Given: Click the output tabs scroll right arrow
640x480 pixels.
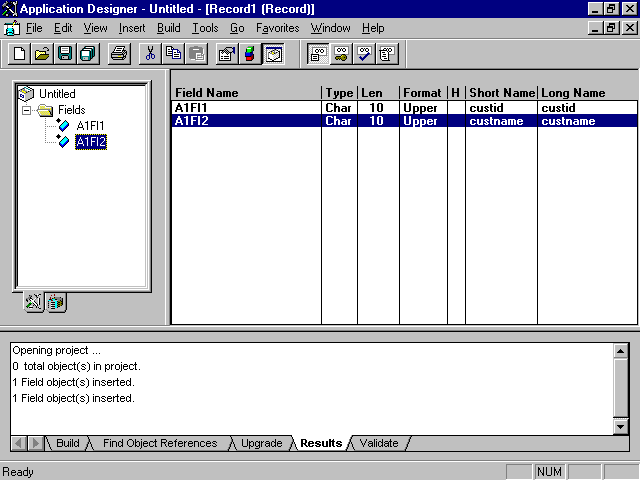Looking at the screenshot, I should 36,443.
